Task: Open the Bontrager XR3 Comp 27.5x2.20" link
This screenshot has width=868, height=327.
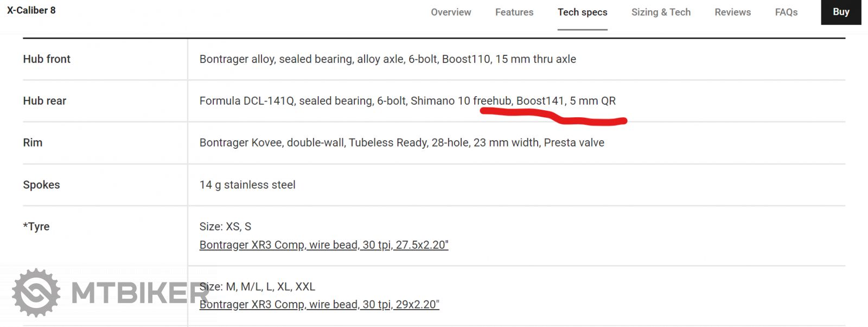Action: [324, 245]
